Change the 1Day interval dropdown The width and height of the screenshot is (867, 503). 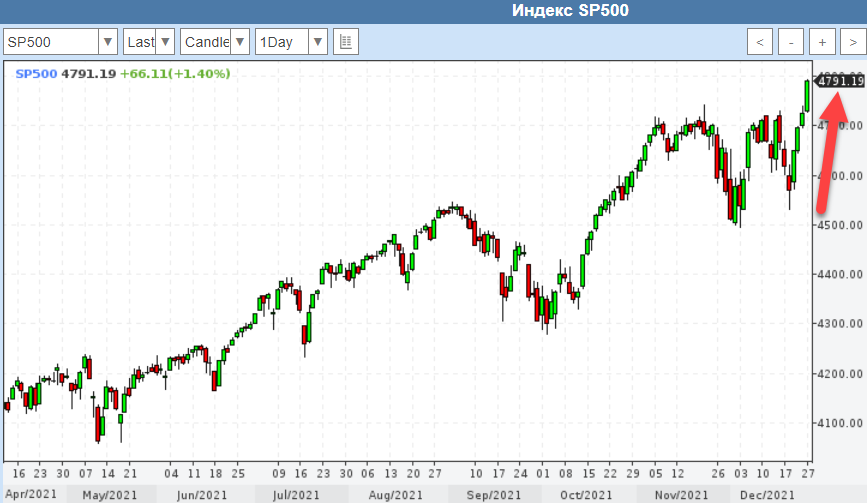(291, 42)
